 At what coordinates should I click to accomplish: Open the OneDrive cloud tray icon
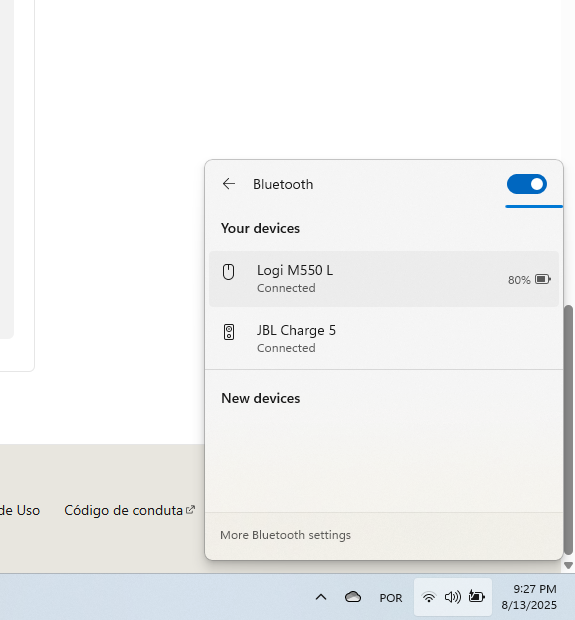tap(353, 597)
